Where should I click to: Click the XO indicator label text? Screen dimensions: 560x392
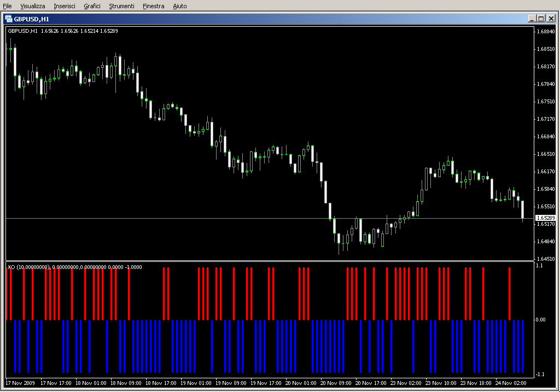point(74,267)
